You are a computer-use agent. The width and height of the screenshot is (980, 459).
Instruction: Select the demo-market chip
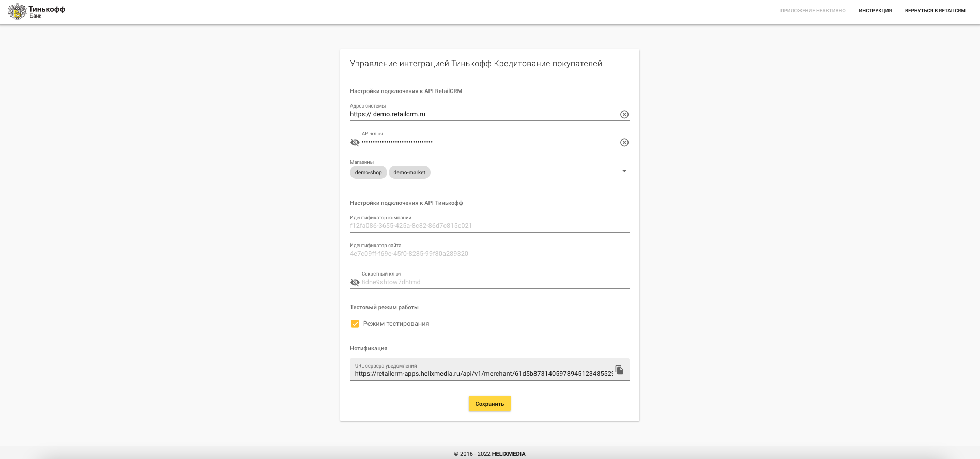[409, 173]
